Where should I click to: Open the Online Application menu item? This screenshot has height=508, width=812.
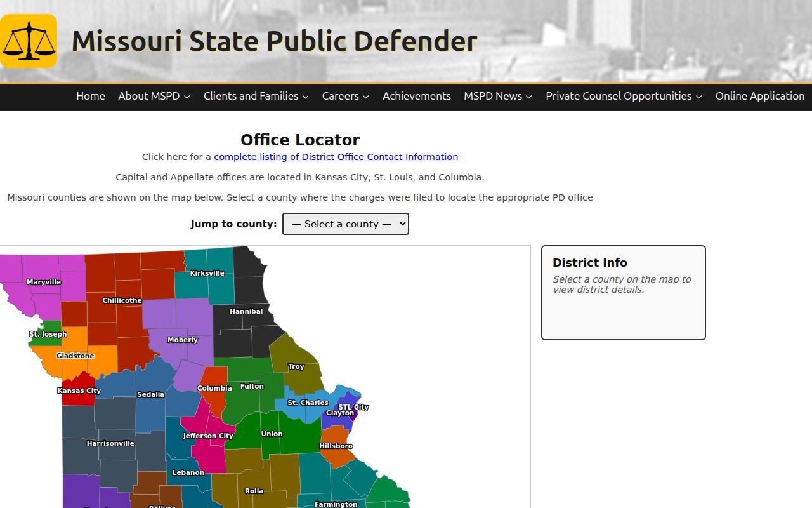(x=760, y=96)
